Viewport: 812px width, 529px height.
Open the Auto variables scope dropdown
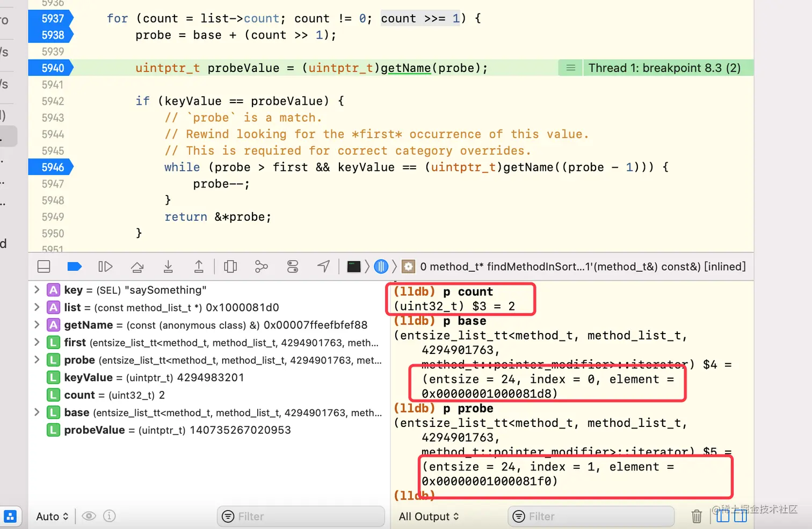click(52, 517)
